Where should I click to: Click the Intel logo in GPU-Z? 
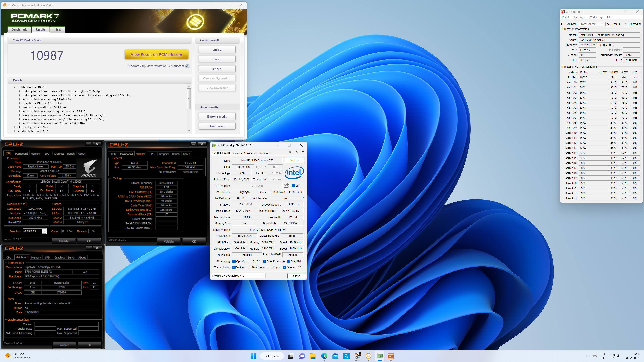point(294,173)
